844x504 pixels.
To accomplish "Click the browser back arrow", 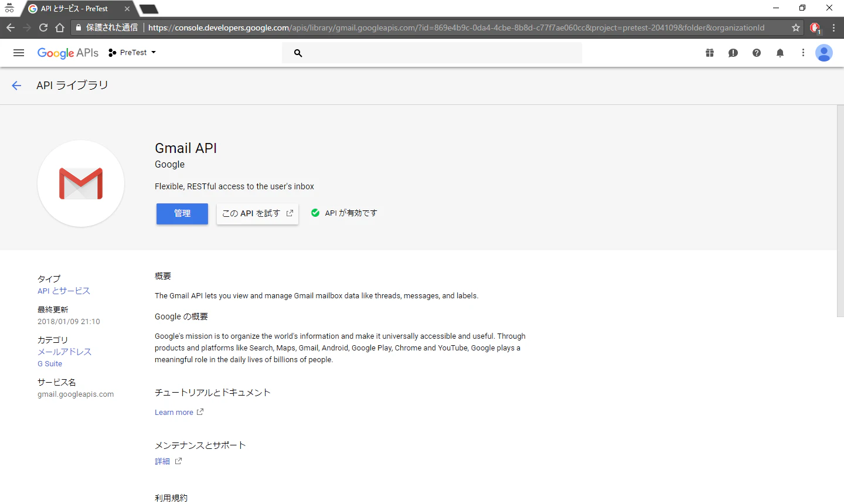I will 11,28.
